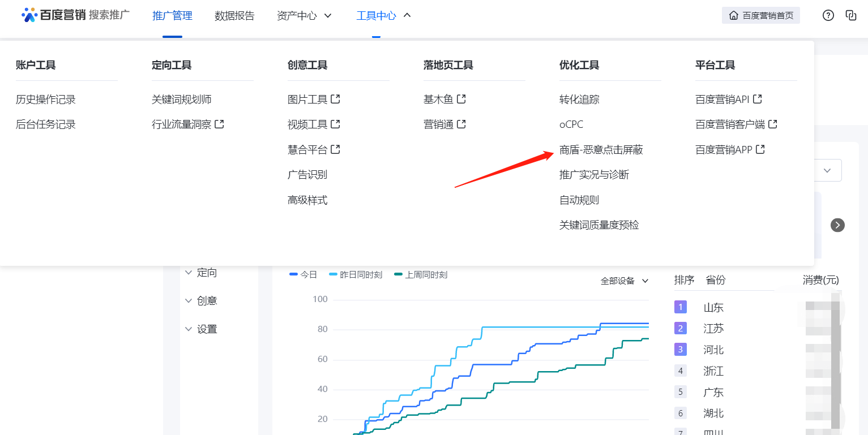Image resolution: width=868 pixels, height=435 pixels.
Task: Open the 全部设备 device dropdown
Action: coord(625,281)
